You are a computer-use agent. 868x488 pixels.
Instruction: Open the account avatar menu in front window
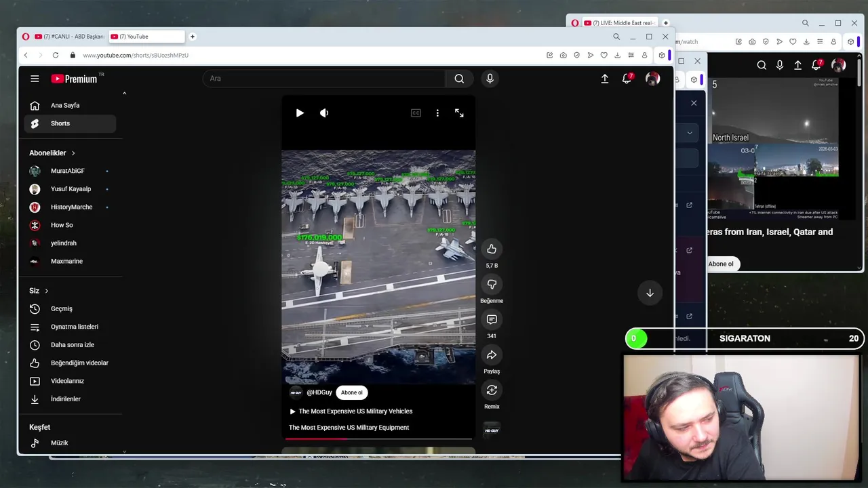(652, 79)
